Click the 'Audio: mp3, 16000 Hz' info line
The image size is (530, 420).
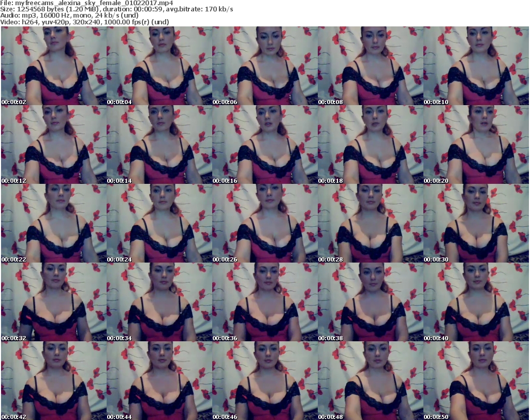pyautogui.click(x=69, y=16)
